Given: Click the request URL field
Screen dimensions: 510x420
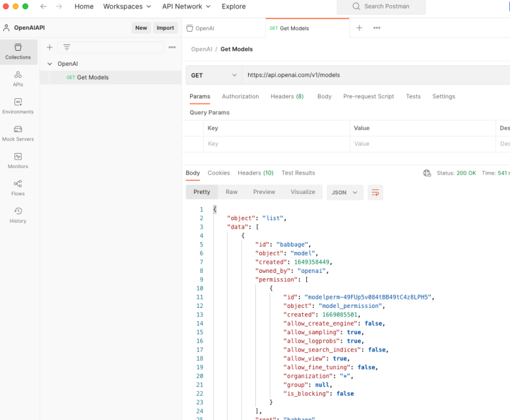Looking at the screenshot, I should click(376, 75).
